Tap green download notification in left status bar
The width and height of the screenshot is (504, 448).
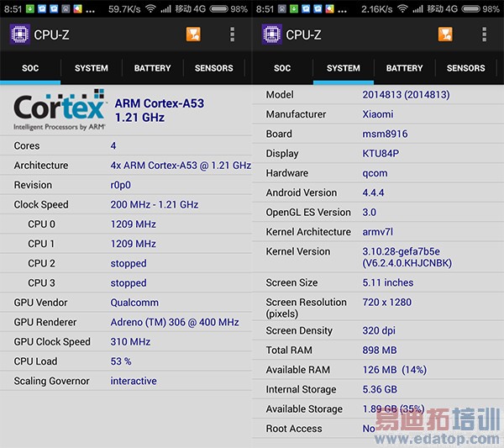[x=30, y=8]
